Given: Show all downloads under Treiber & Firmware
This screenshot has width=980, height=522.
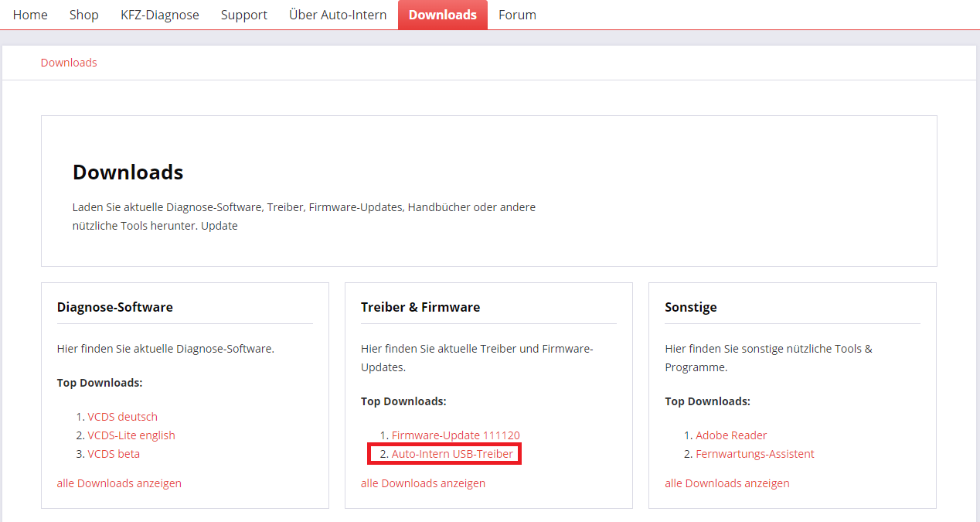Looking at the screenshot, I should pyautogui.click(x=423, y=483).
